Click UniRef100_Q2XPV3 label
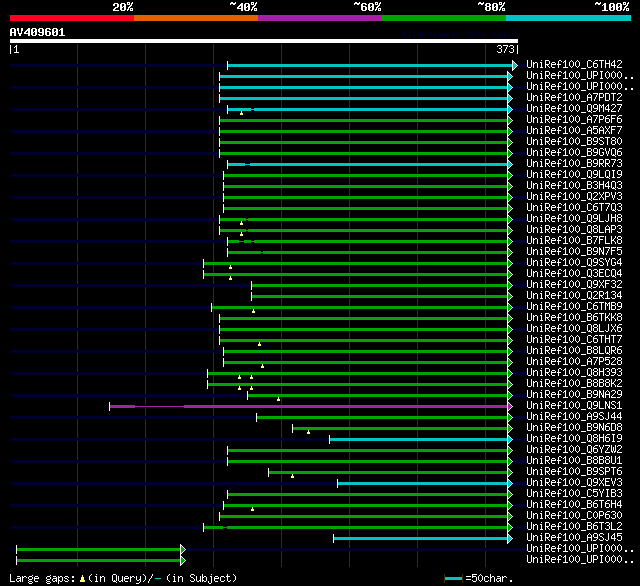The height and width of the screenshot is (586, 640). 574,197
